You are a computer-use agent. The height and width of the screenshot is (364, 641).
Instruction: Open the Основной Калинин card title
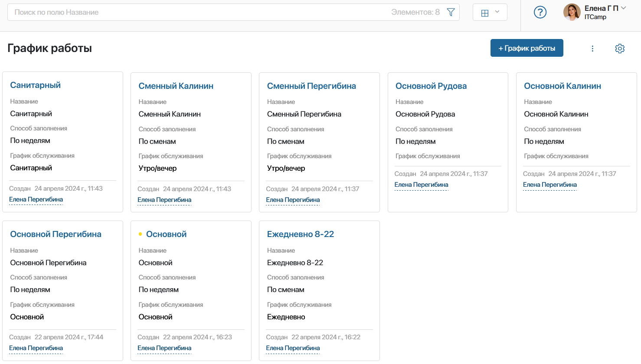tap(563, 86)
